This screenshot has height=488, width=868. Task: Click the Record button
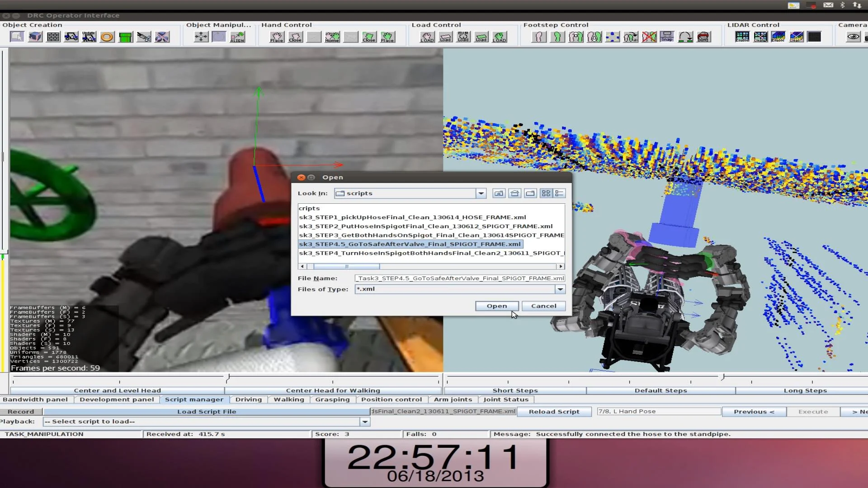pos(21,412)
